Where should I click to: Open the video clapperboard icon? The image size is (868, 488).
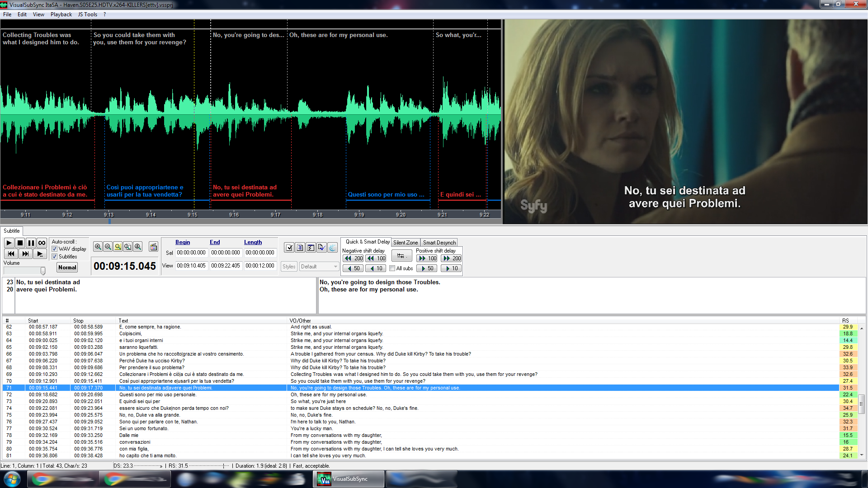[x=154, y=247]
